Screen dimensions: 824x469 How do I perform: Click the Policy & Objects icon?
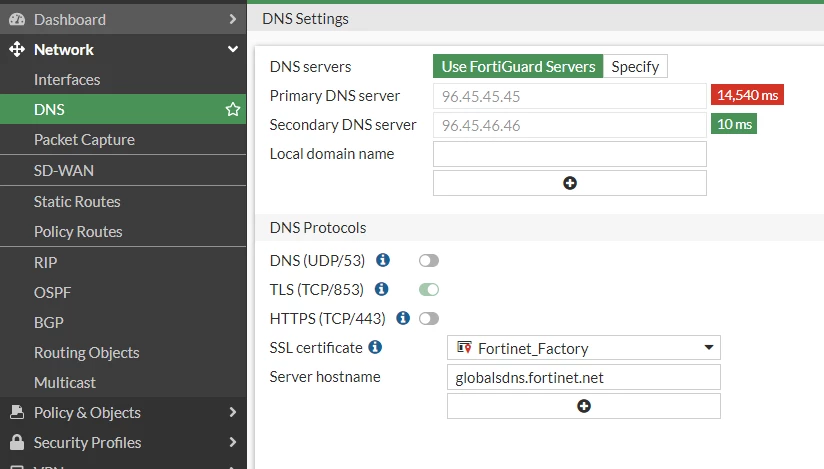[x=17, y=412]
